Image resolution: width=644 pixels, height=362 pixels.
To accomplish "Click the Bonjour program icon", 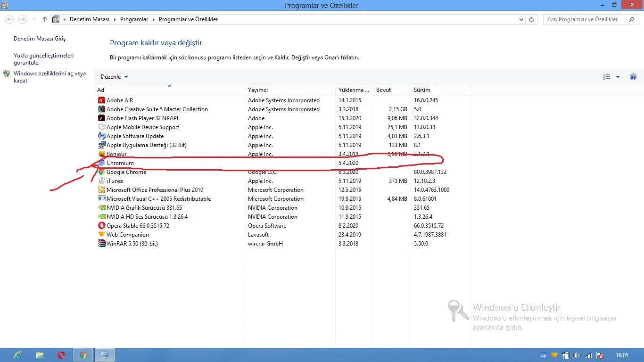I will click(x=101, y=154).
